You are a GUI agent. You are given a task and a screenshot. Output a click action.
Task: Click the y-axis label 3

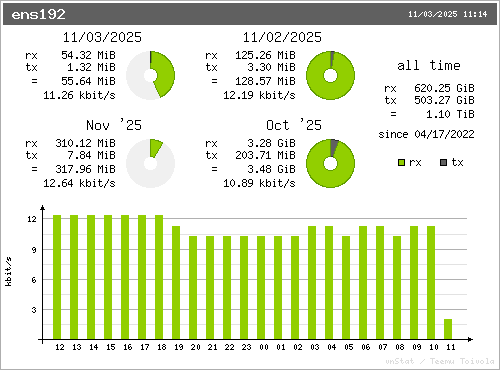34,310
